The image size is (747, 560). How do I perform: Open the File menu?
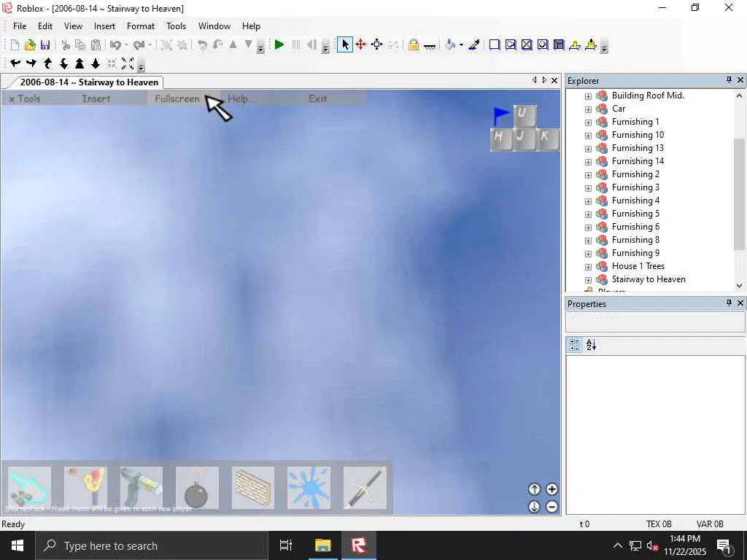coord(20,26)
